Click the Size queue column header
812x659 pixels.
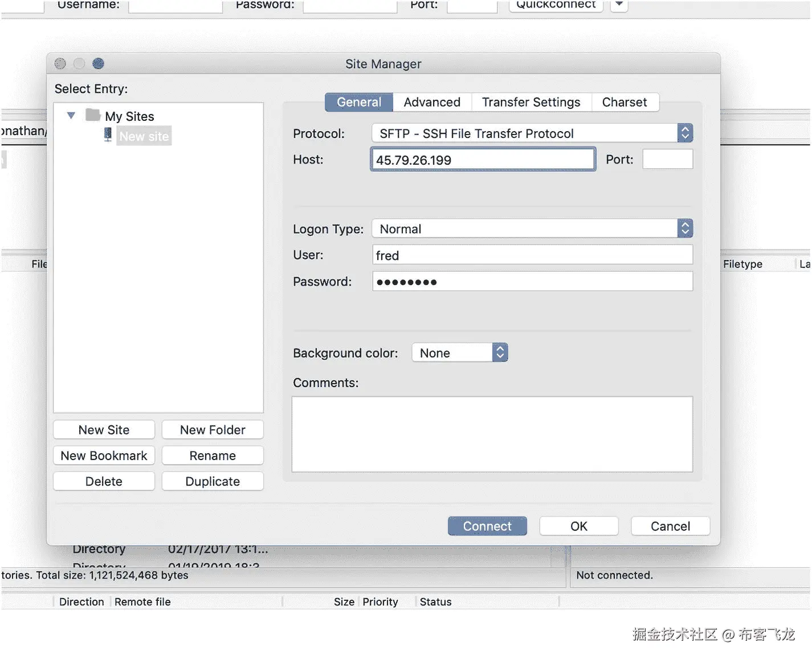(x=344, y=601)
